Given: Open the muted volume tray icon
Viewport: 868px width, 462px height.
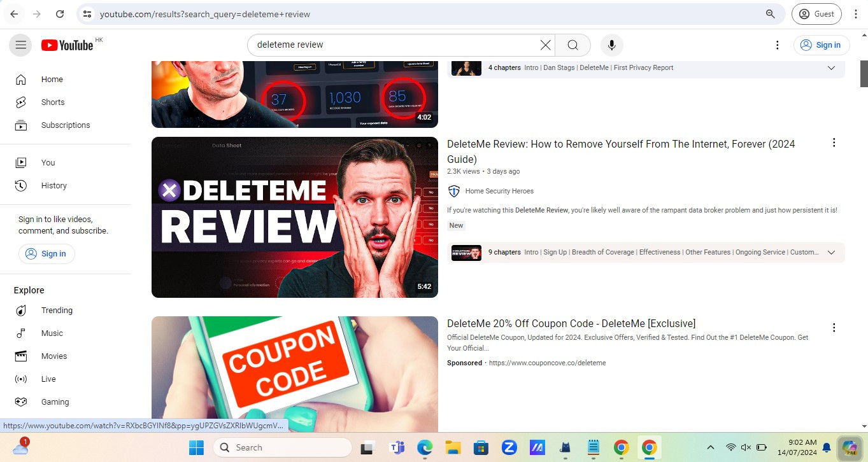Looking at the screenshot, I should point(746,447).
